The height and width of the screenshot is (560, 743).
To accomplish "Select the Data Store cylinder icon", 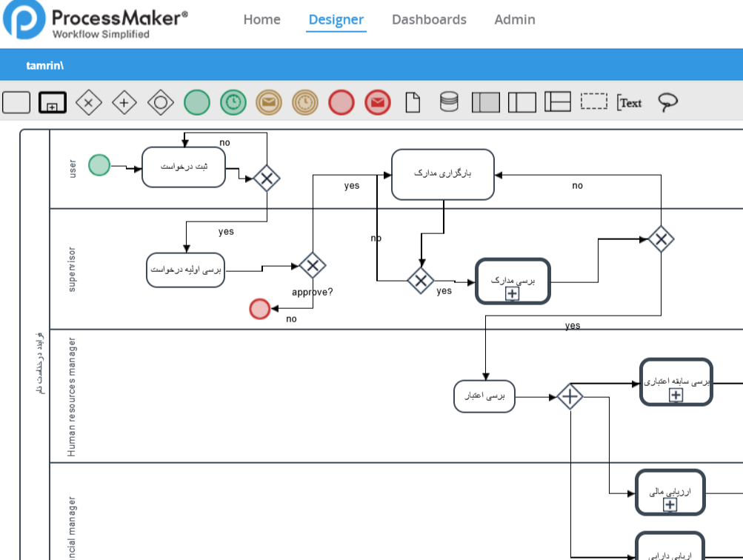I will pyautogui.click(x=449, y=102).
